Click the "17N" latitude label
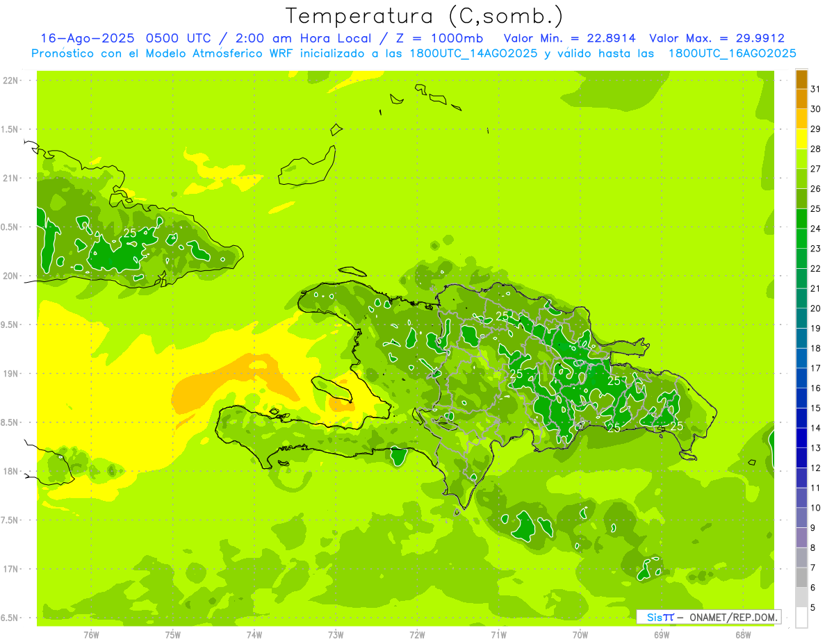 pyautogui.click(x=11, y=569)
